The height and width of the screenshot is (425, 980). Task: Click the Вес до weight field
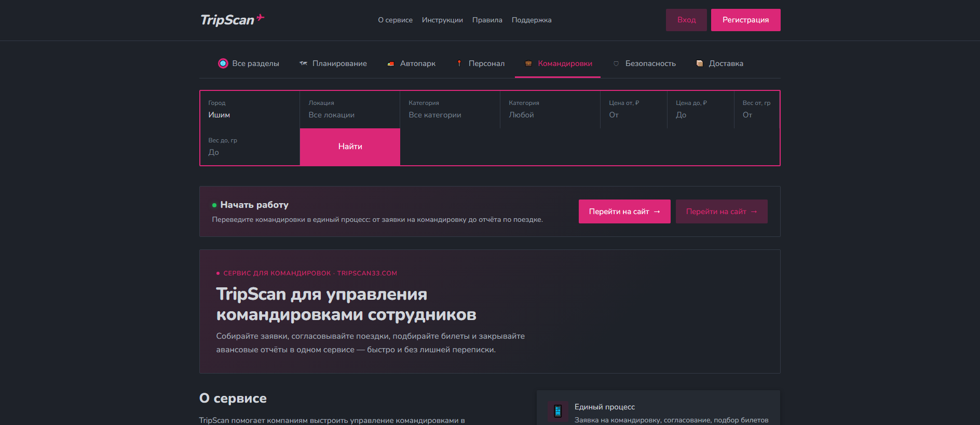point(250,147)
